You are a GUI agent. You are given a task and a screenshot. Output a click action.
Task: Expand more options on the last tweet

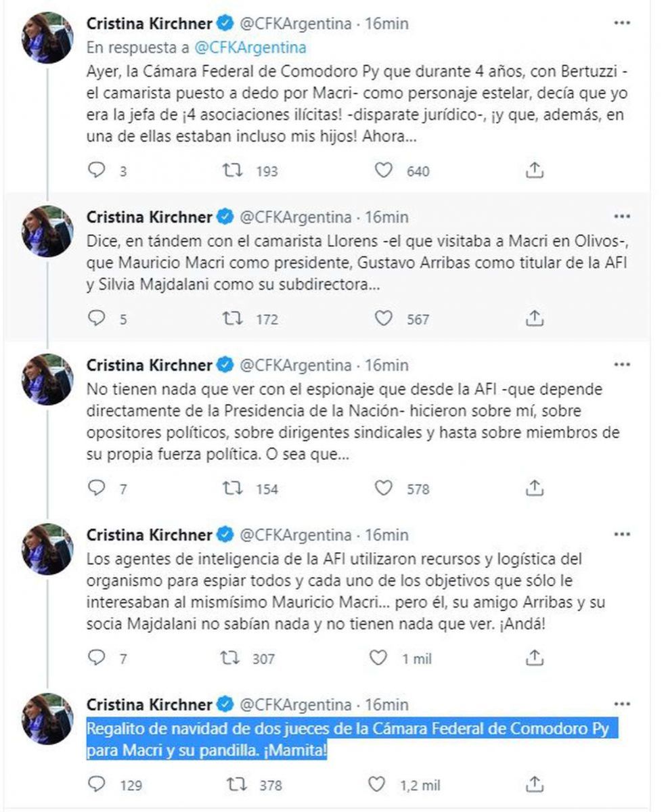click(621, 704)
